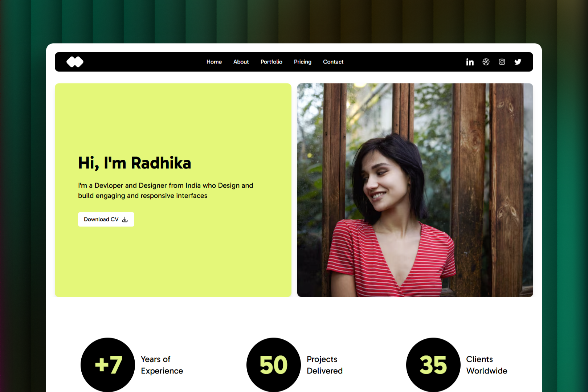Open the Contact nav link
Screen dimensions: 588x392
(x=333, y=62)
